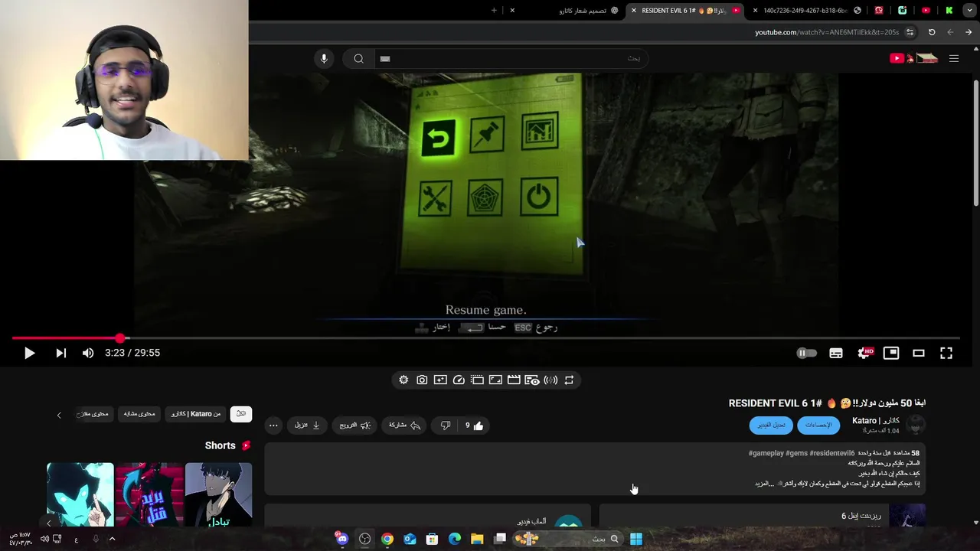Switch to miniplayer mode
This screenshot has height=551, width=980.
pyautogui.click(x=891, y=353)
